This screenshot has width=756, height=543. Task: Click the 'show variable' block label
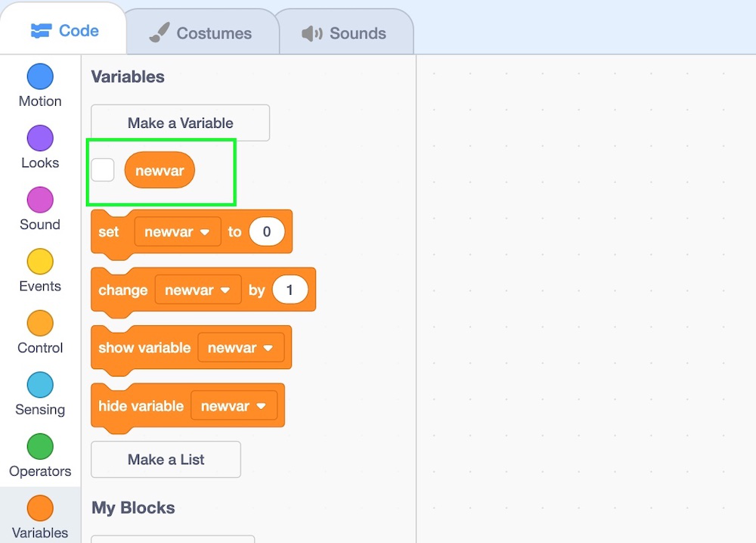coord(144,348)
